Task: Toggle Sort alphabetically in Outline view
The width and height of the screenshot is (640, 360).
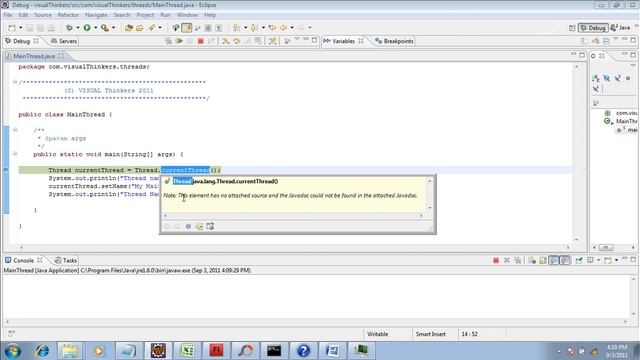Action: pyautogui.click(x=596, y=78)
